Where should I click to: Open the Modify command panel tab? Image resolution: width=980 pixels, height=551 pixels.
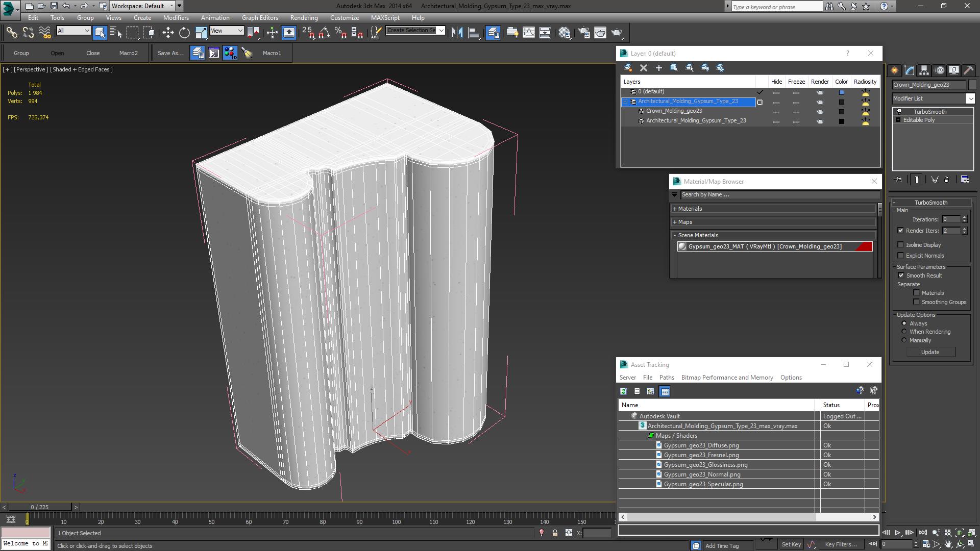tap(909, 70)
